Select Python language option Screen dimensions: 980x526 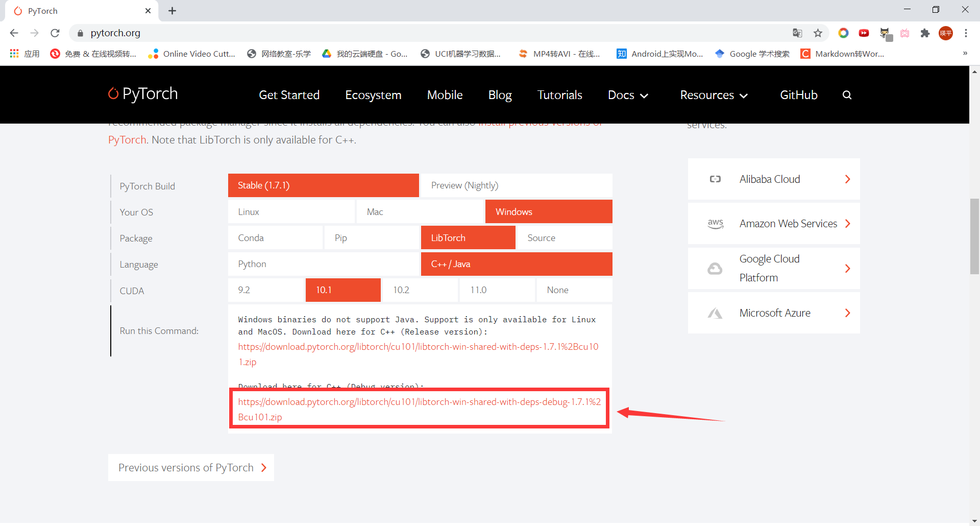[x=323, y=264]
